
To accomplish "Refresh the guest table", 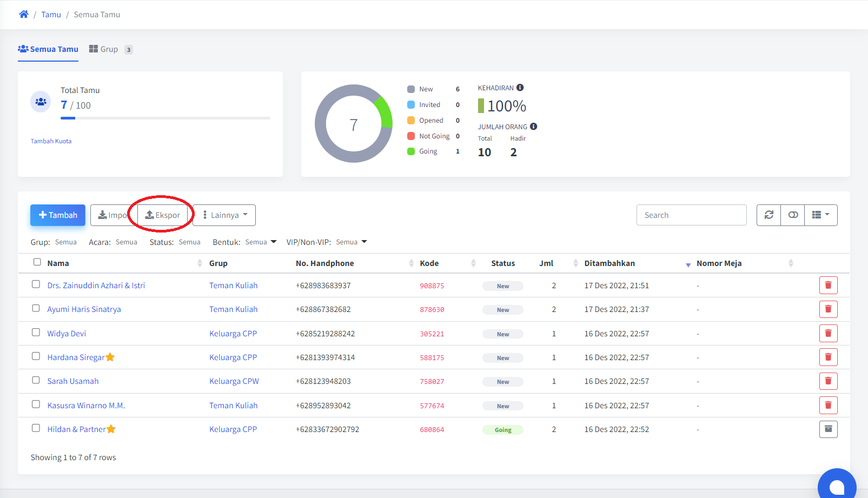I will tap(768, 215).
